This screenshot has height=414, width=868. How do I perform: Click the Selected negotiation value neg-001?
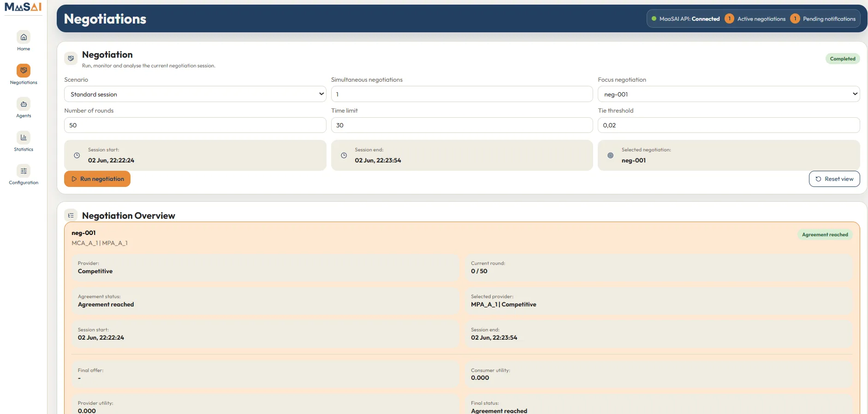click(x=634, y=161)
